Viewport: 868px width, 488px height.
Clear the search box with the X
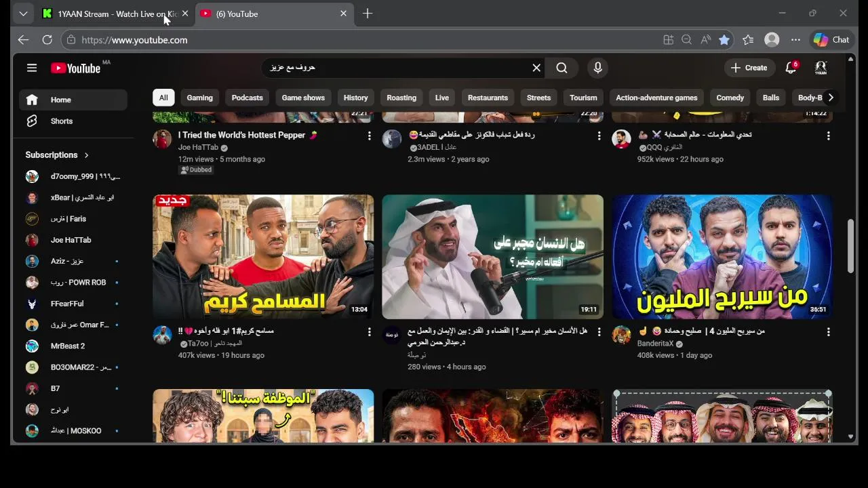(x=536, y=68)
